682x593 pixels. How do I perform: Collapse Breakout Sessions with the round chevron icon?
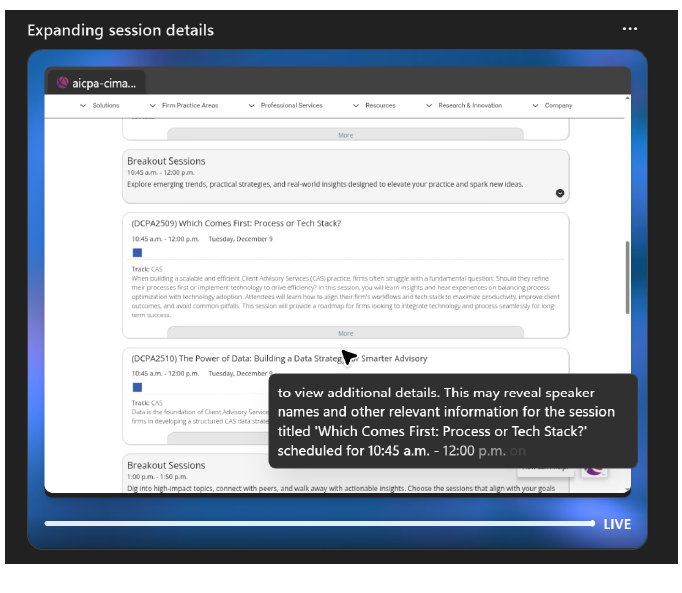[x=560, y=192]
